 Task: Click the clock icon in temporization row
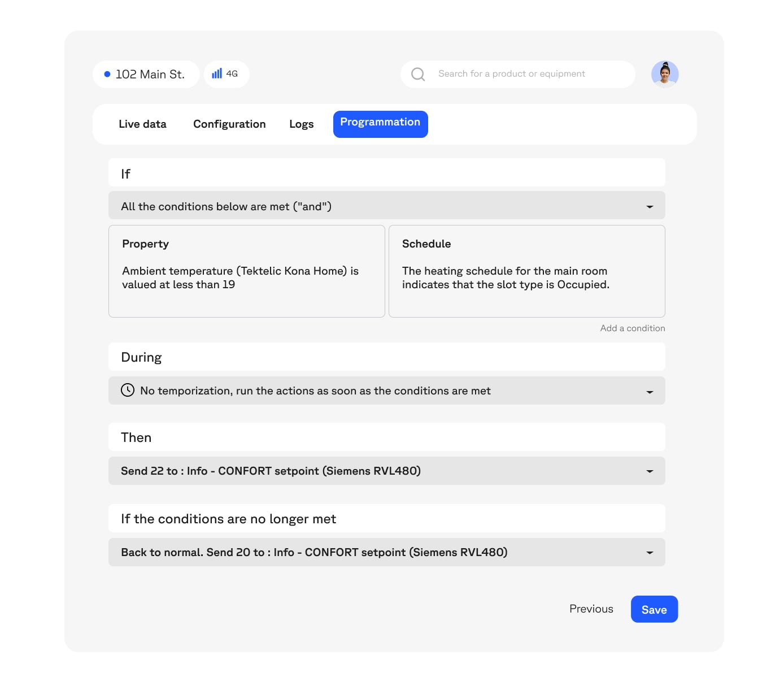(128, 390)
